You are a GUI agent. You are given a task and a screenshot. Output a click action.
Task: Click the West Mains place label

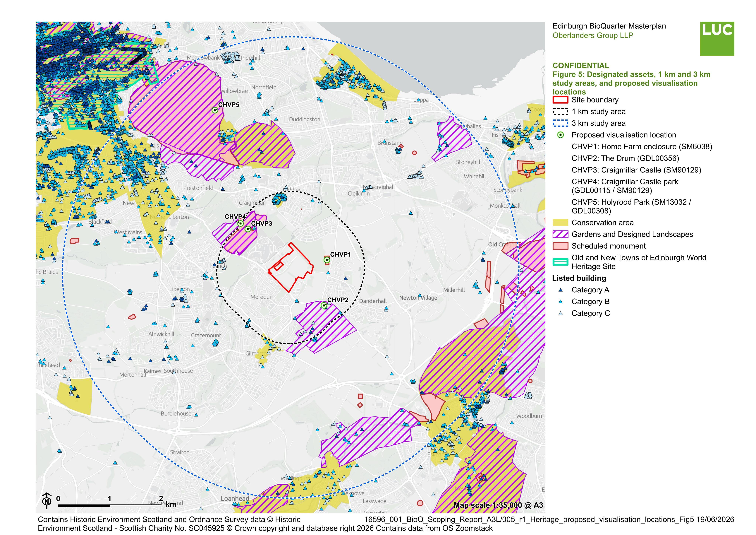[x=128, y=232]
